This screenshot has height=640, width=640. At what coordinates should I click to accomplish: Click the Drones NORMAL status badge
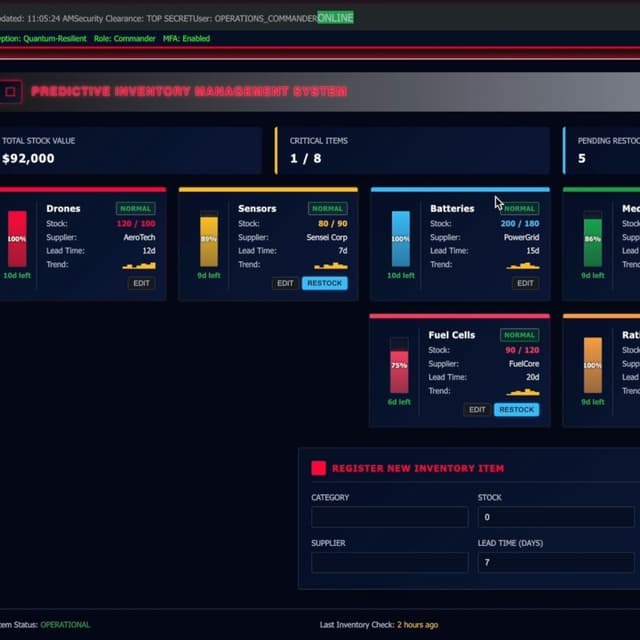[x=136, y=209]
